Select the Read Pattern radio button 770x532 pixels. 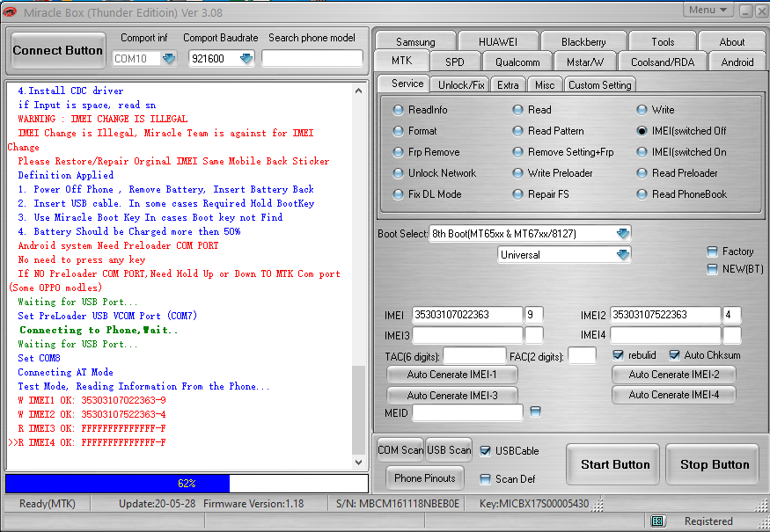[517, 131]
